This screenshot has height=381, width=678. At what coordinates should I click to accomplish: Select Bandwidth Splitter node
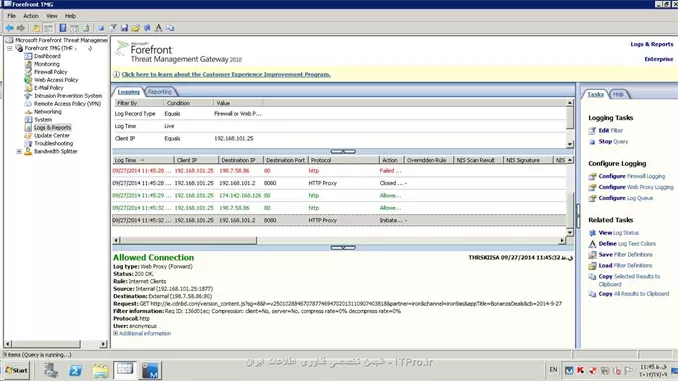tap(56, 151)
